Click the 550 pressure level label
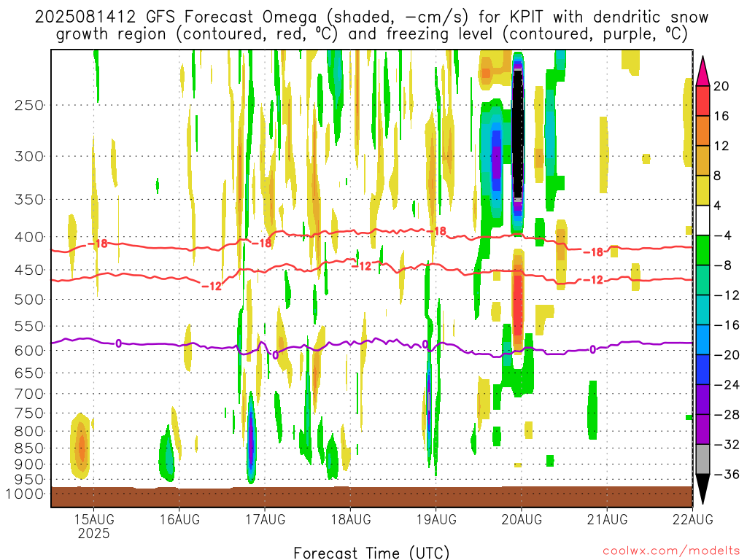This screenshot has width=747, height=560. [29, 326]
